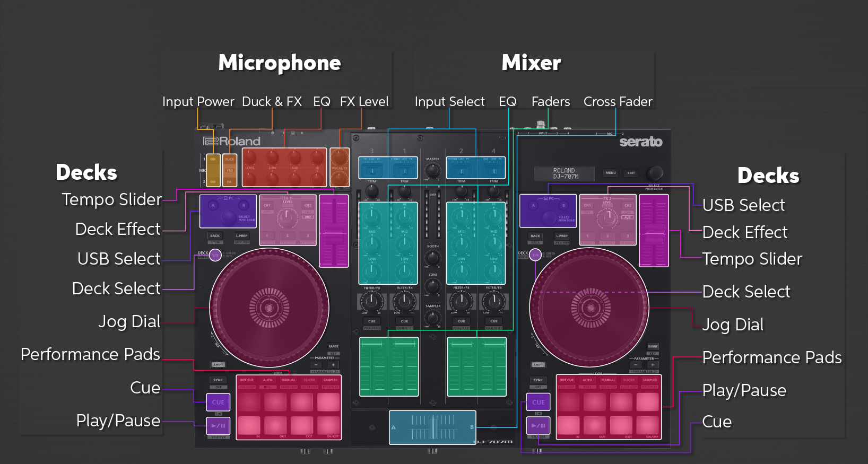Screen dimensions: 868x464
Task: Select SAMPLER pad mode on right deck
Action: tap(649, 380)
